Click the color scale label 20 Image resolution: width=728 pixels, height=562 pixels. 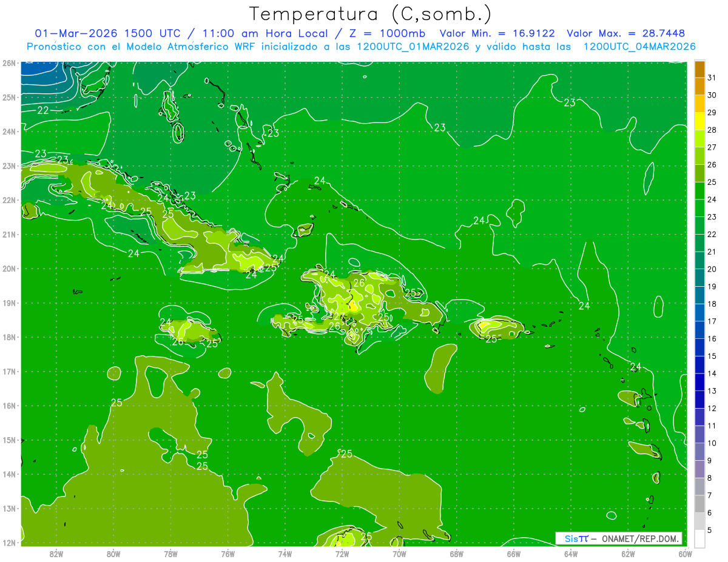click(x=712, y=269)
